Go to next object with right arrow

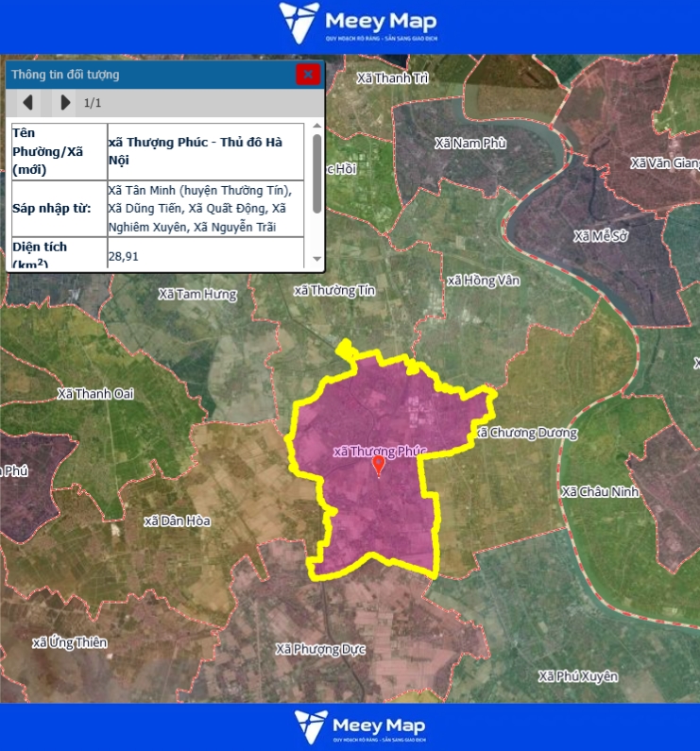pyautogui.click(x=64, y=103)
